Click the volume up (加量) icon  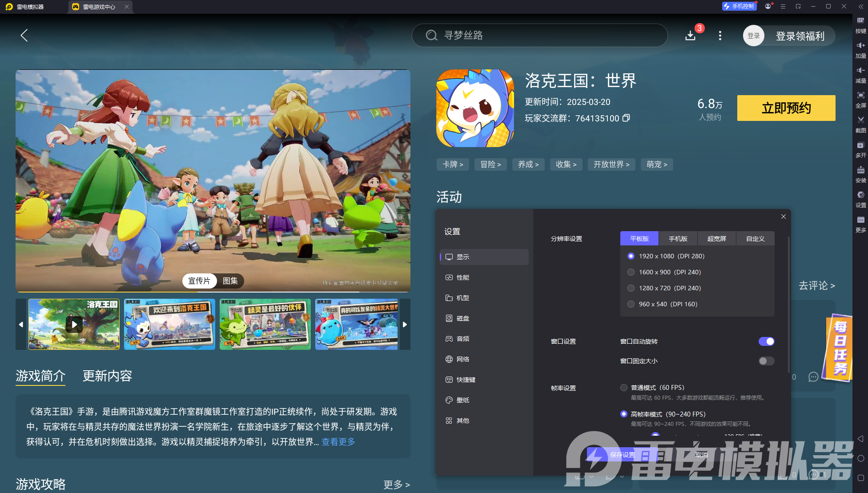[x=860, y=49]
